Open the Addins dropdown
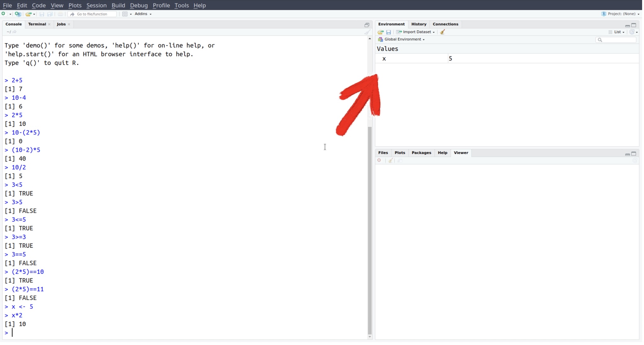The width and height of the screenshot is (644, 345). 143,14
